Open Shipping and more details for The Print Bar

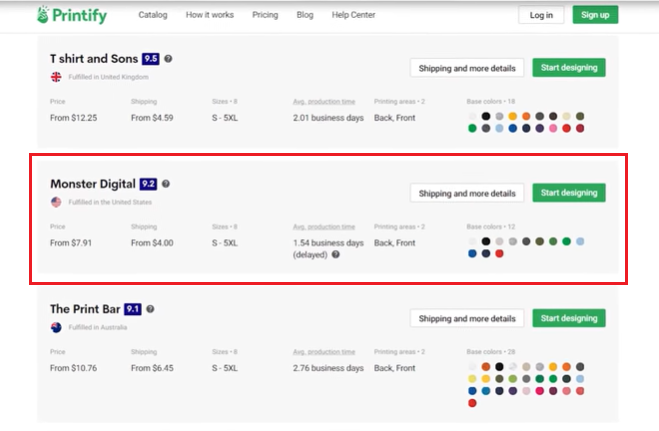(467, 318)
